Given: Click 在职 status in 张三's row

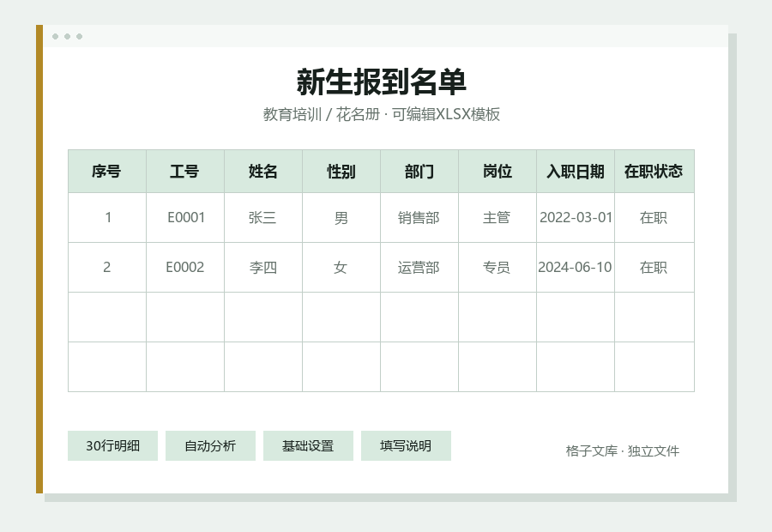Looking at the screenshot, I should (x=654, y=218).
